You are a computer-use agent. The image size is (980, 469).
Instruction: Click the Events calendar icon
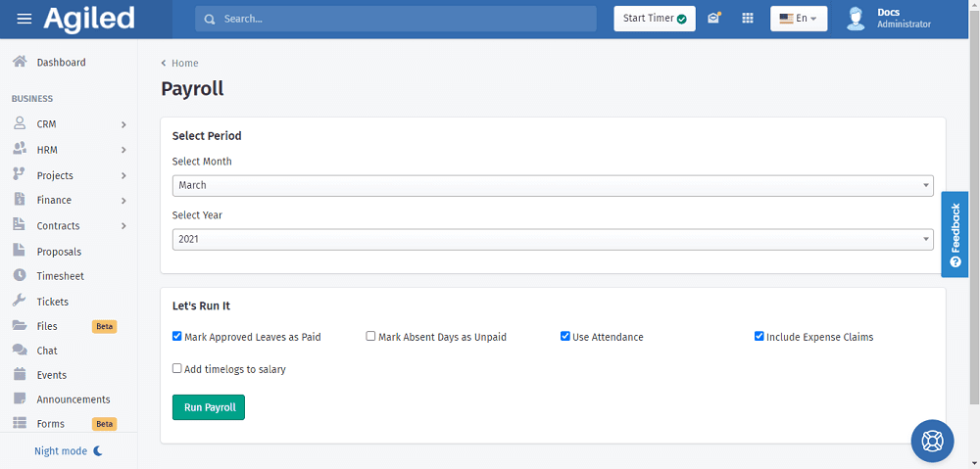coord(20,375)
